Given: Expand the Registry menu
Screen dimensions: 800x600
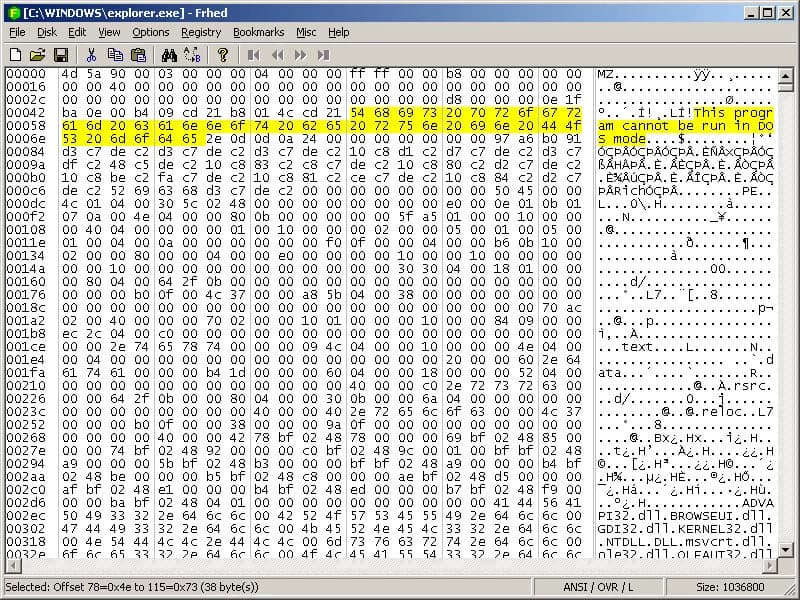Looking at the screenshot, I should click(x=201, y=32).
